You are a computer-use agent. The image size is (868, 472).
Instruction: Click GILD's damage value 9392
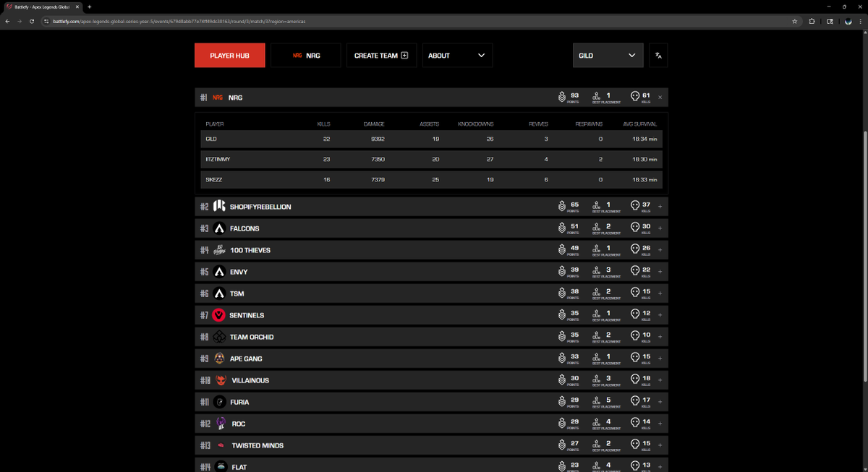tap(378, 139)
